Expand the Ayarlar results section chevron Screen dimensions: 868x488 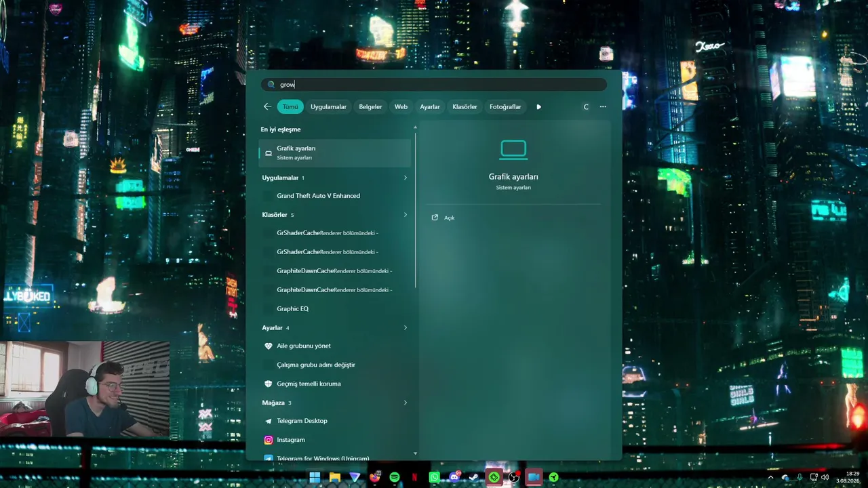(406, 327)
